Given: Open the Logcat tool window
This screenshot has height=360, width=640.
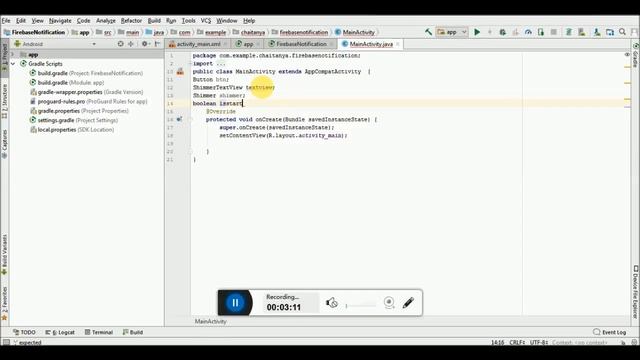Looking at the screenshot, I should coord(60,332).
